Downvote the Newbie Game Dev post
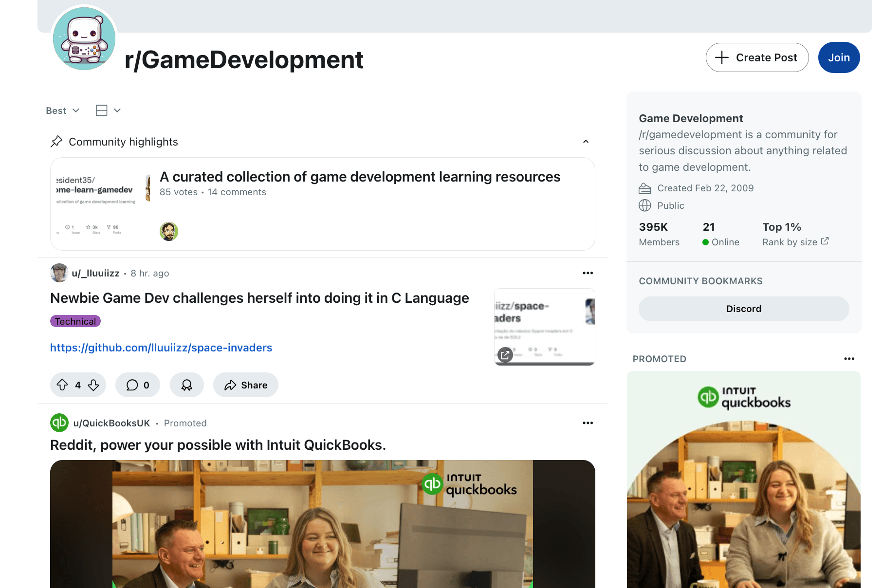The height and width of the screenshot is (588, 883). point(93,385)
